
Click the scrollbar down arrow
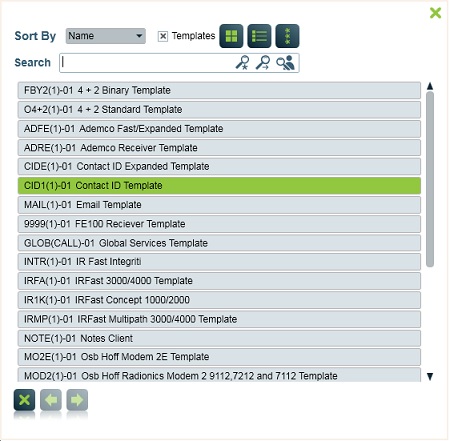[430, 377]
